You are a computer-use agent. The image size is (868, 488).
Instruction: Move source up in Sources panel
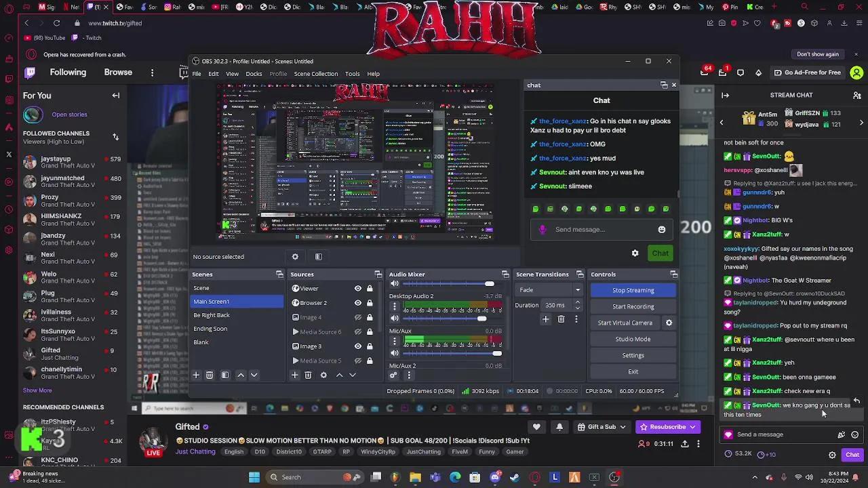tap(339, 375)
